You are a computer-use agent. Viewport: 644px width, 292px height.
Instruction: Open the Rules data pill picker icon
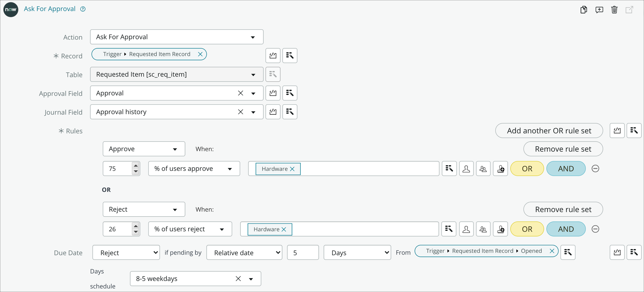coord(634,131)
